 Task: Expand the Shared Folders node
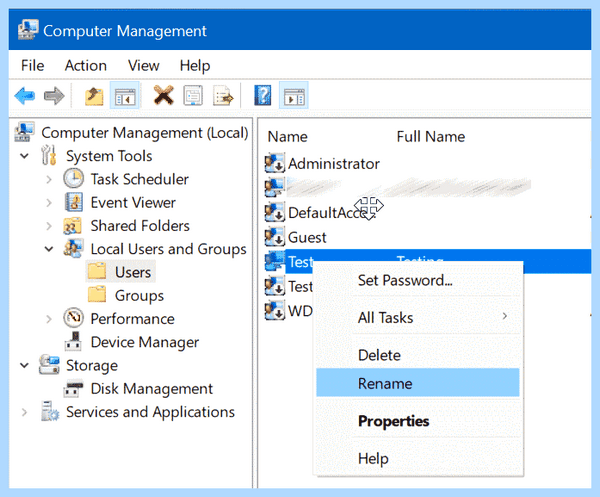49,226
